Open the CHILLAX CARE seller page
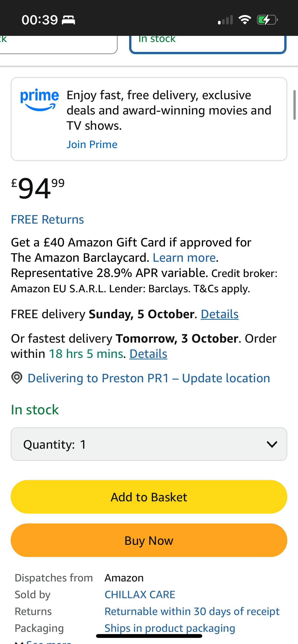Screen dimensions: 298x644 [140, 595]
